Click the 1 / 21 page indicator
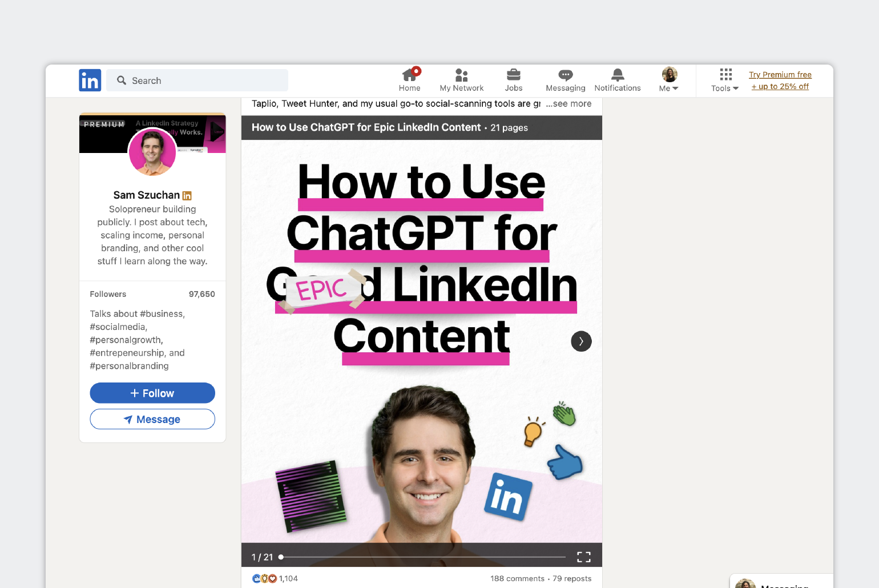The height and width of the screenshot is (588, 879). (x=263, y=557)
